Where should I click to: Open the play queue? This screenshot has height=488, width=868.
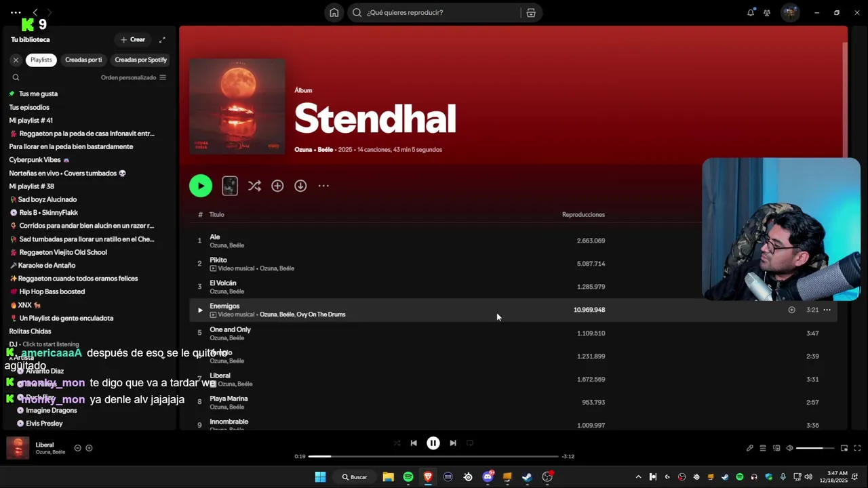(763, 448)
